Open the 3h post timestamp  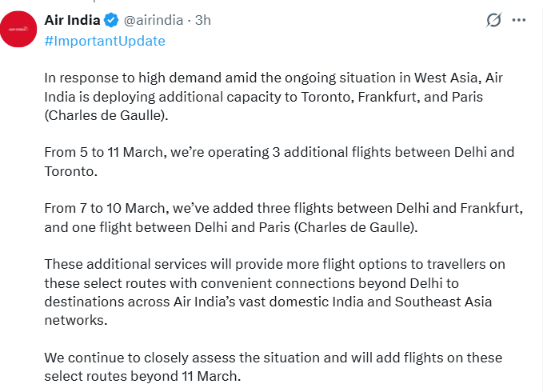click(202, 19)
